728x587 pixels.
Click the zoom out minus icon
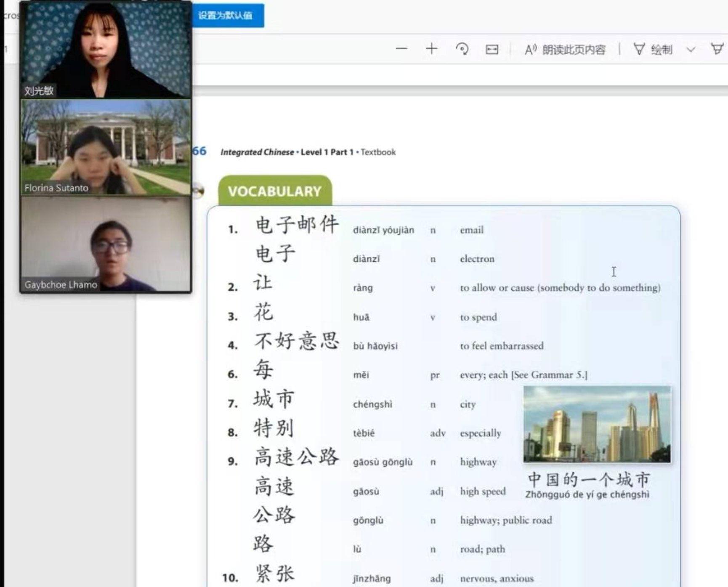pyautogui.click(x=401, y=49)
